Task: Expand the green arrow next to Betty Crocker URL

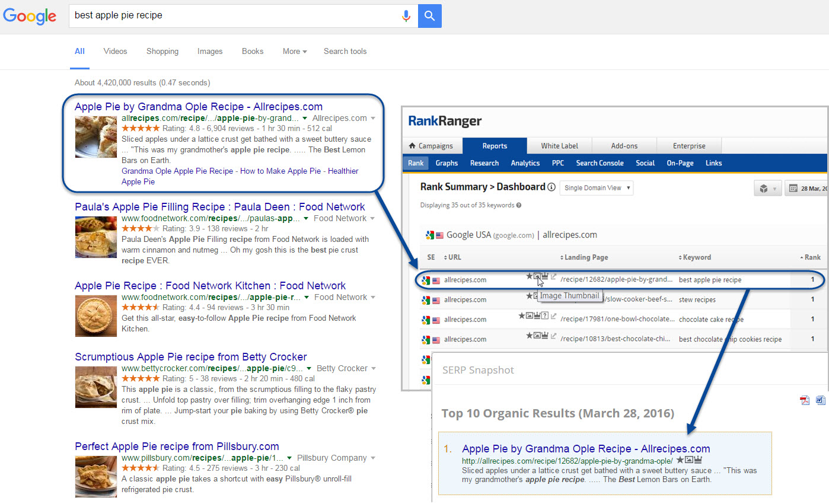Action: pos(309,368)
